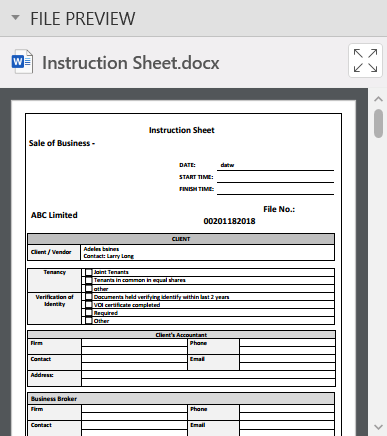Image resolution: width=387 pixels, height=436 pixels.
Task: Check the Required checkbox
Action: point(88,313)
